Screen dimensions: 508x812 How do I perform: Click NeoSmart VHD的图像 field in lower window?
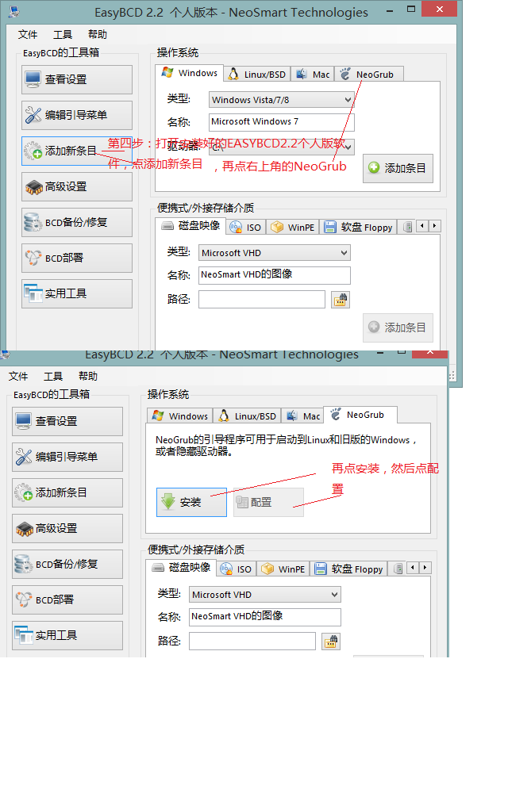pos(265,617)
